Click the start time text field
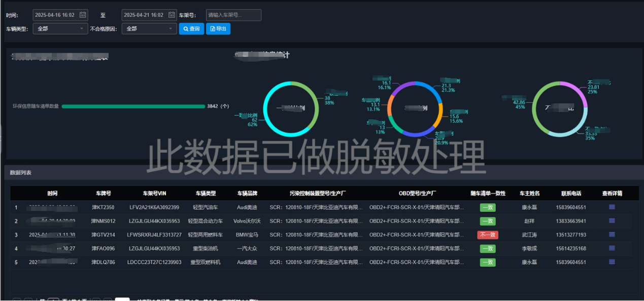 [x=55, y=15]
